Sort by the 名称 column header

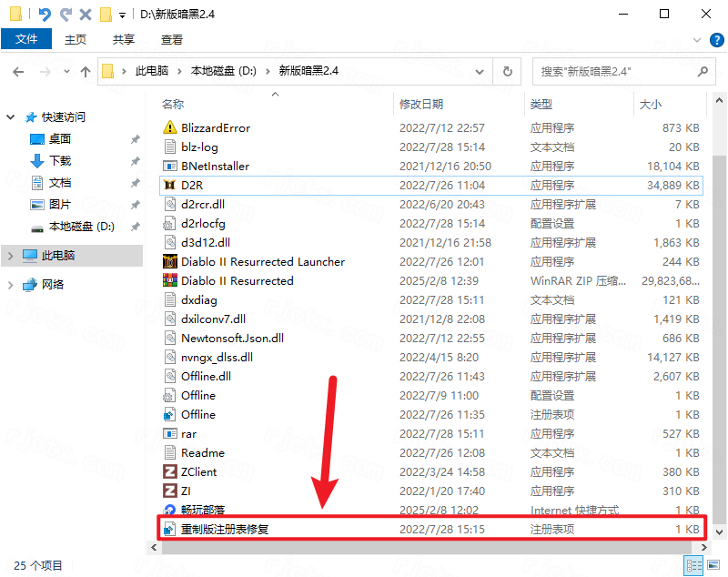(x=173, y=104)
